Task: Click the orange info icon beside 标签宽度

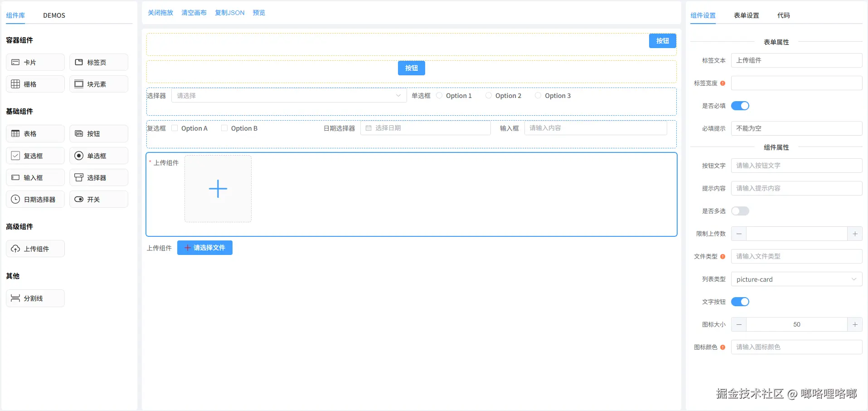Action: pos(723,83)
